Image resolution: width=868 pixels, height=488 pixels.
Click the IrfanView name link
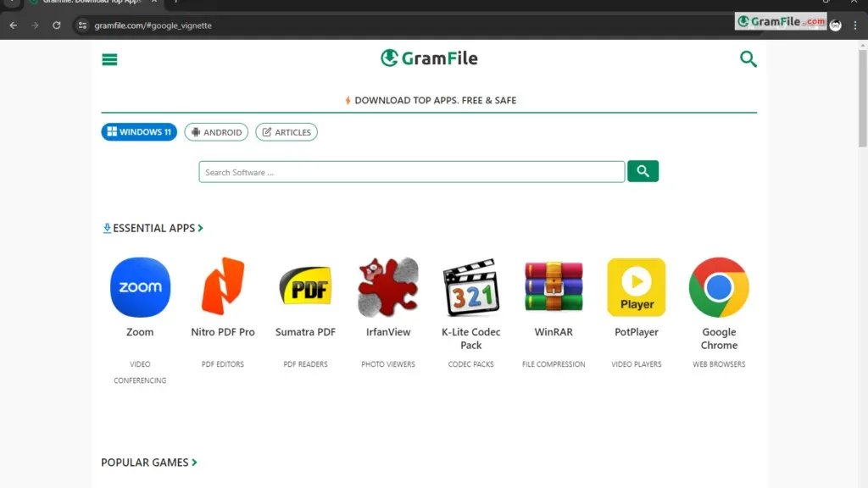click(x=388, y=332)
